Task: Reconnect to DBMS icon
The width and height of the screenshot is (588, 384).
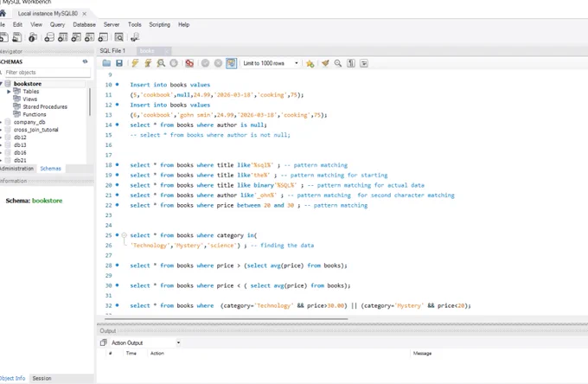Action: point(135,37)
